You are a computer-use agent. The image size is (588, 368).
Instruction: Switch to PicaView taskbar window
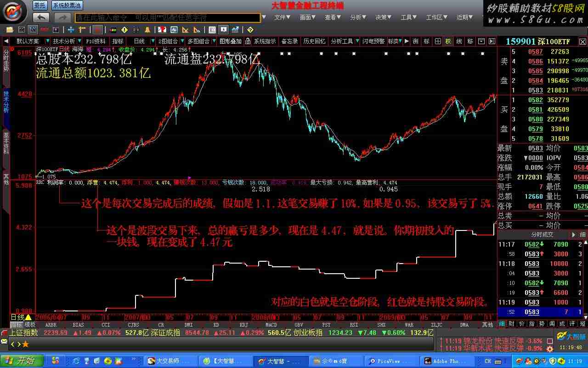[392, 361]
